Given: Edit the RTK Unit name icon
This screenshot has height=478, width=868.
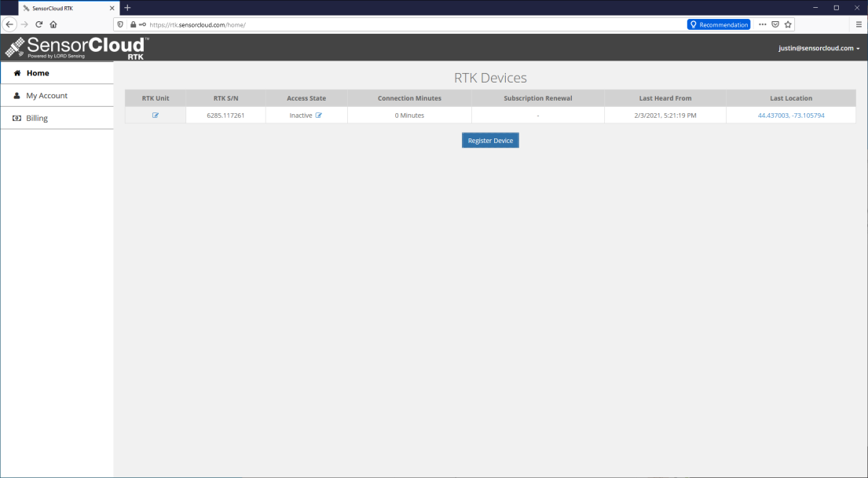Looking at the screenshot, I should 156,116.
